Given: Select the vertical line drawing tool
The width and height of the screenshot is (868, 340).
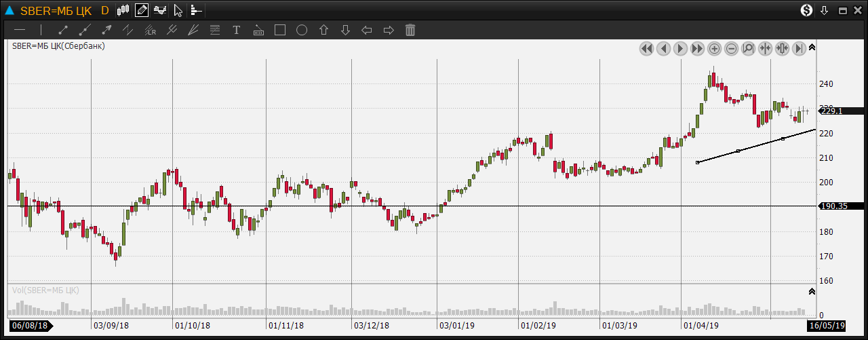Looking at the screenshot, I should point(41,30).
